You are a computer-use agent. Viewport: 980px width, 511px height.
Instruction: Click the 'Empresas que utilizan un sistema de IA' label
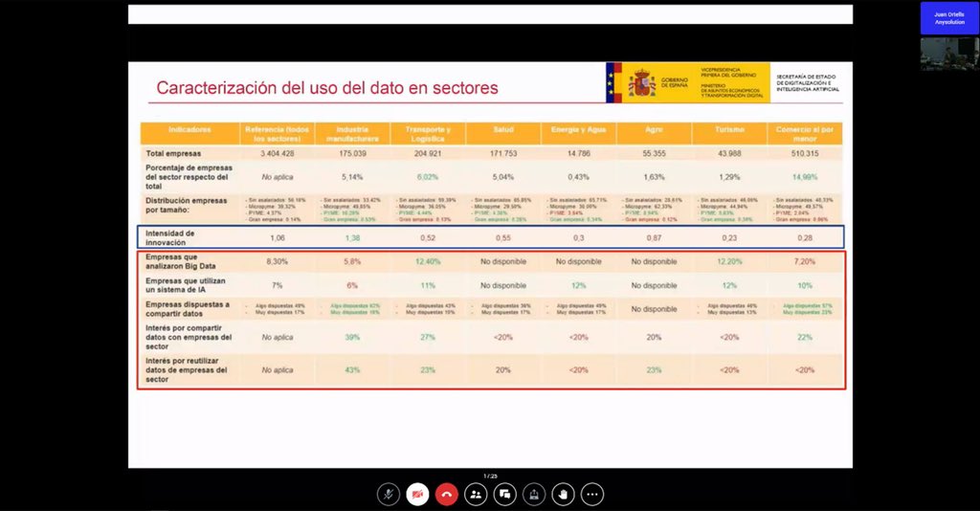click(186, 285)
